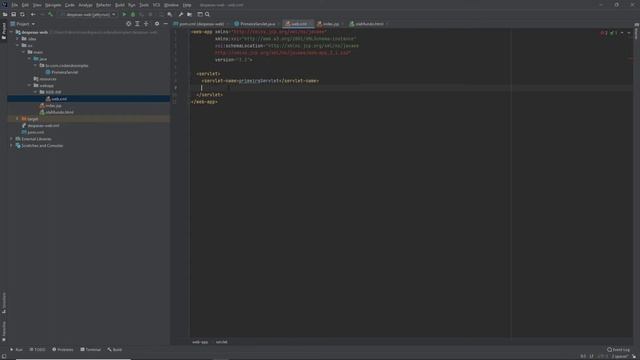Open the Run tool window

point(16,350)
